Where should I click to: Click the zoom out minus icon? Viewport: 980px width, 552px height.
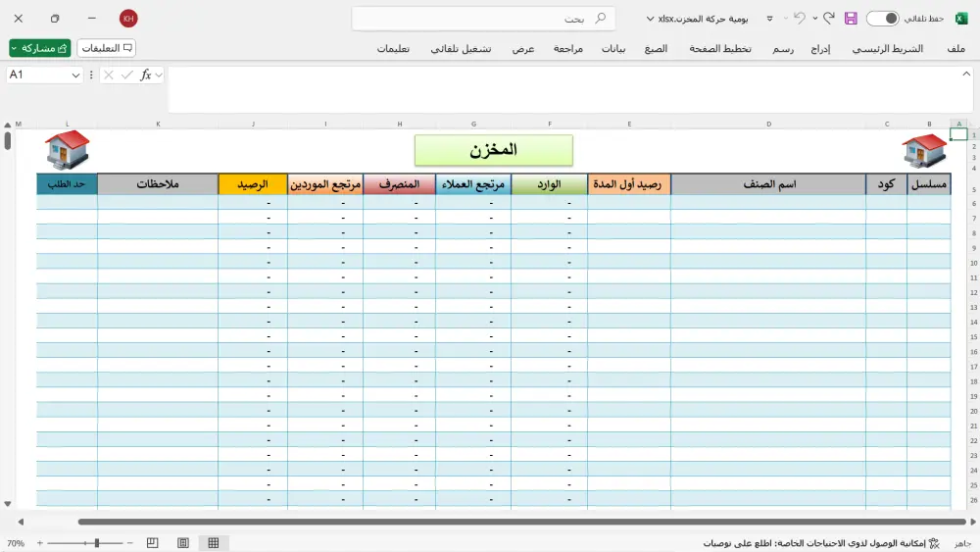point(130,543)
